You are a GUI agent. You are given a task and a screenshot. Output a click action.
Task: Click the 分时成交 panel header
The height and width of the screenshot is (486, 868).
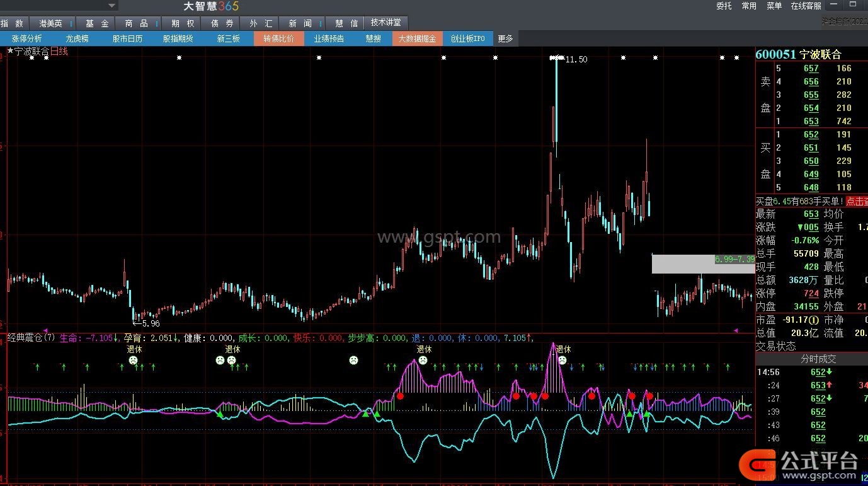(818, 359)
